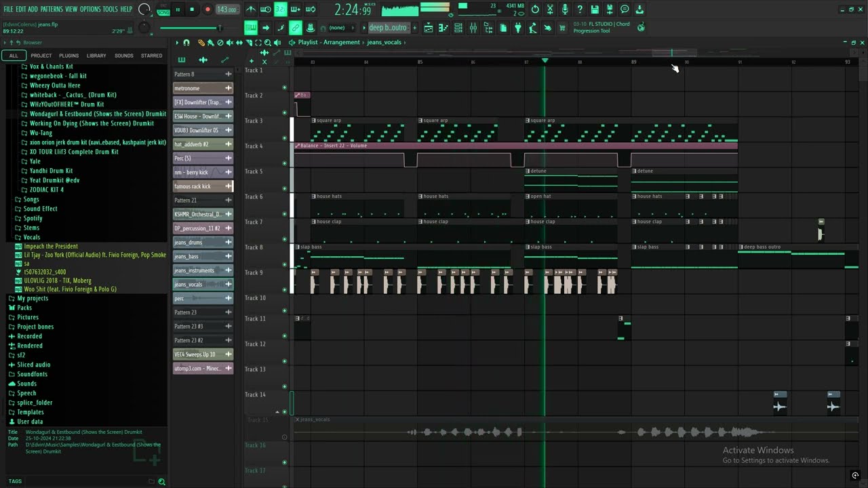Click the Save project floppy icon
Screen dimensions: 868x488
coord(595,9)
